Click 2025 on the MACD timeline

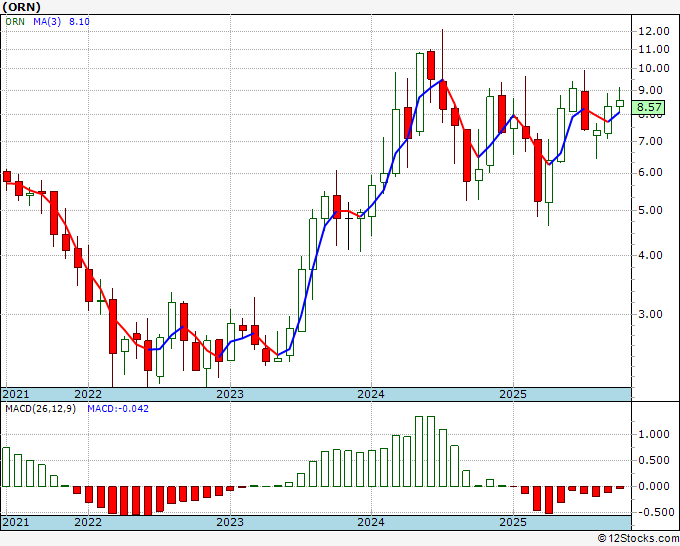coord(513,522)
